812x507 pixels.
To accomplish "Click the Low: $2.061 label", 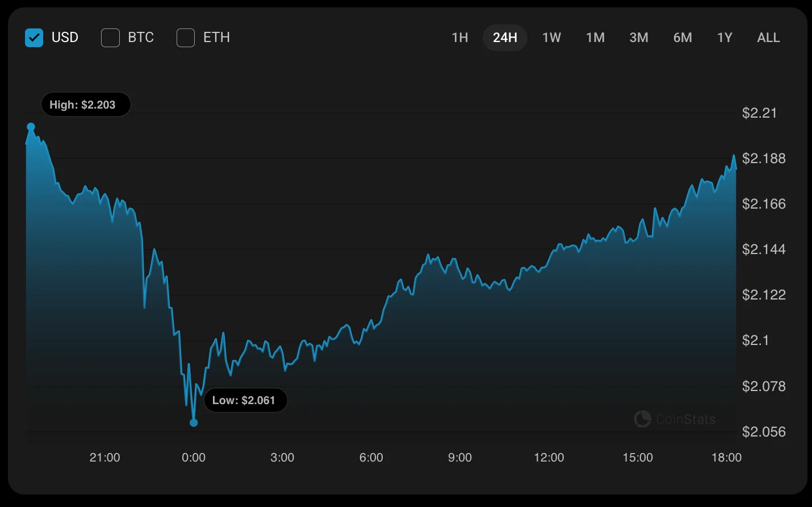I will pyautogui.click(x=245, y=400).
